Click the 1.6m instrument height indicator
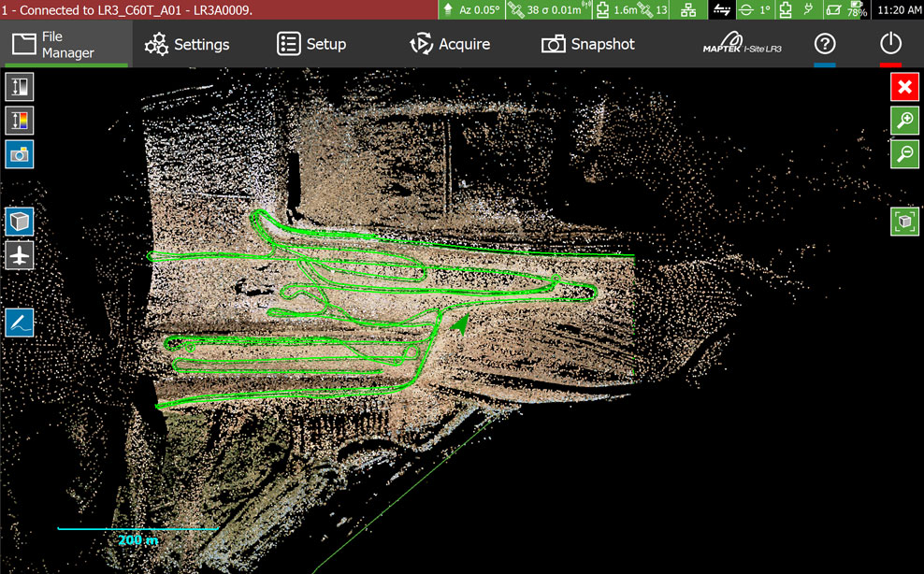The width and height of the screenshot is (924, 574). [x=617, y=9]
